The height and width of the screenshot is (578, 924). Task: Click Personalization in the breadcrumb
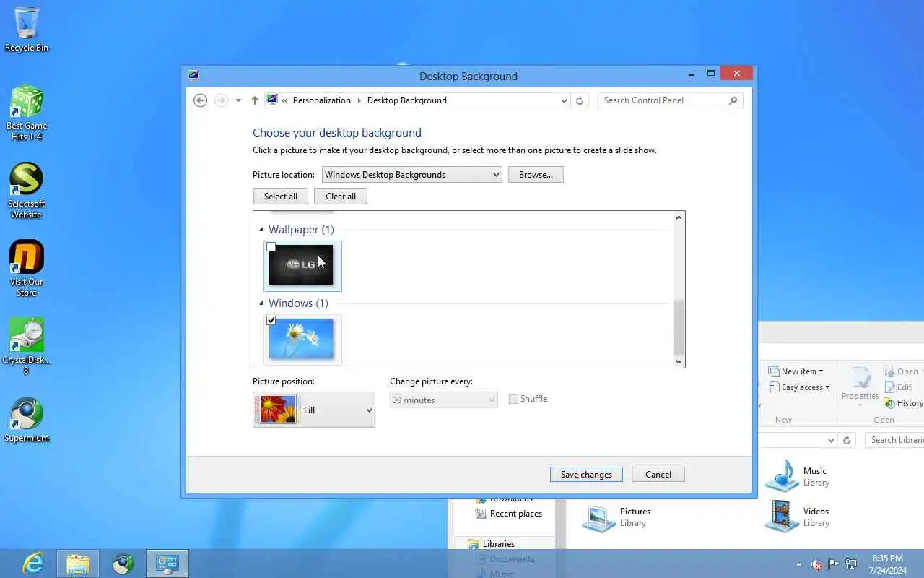coord(321,100)
